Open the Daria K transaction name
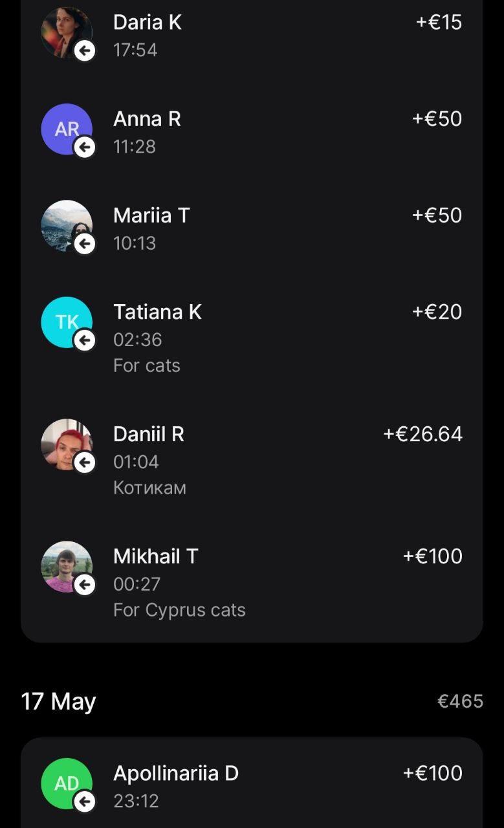Viewport: 504px width, 828px height. point(148,23)
